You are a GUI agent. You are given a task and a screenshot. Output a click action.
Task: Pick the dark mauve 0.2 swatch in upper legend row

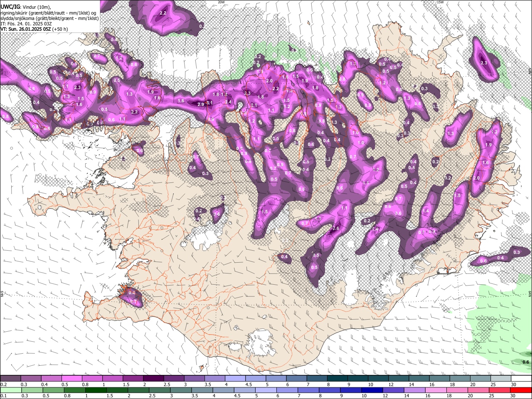tap(10, 378)
